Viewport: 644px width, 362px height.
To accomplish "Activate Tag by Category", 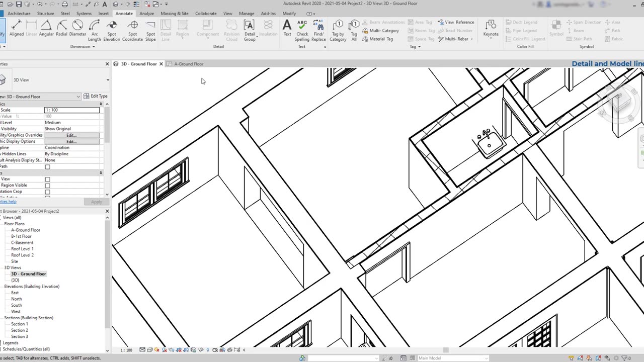I will coord(338,31).
